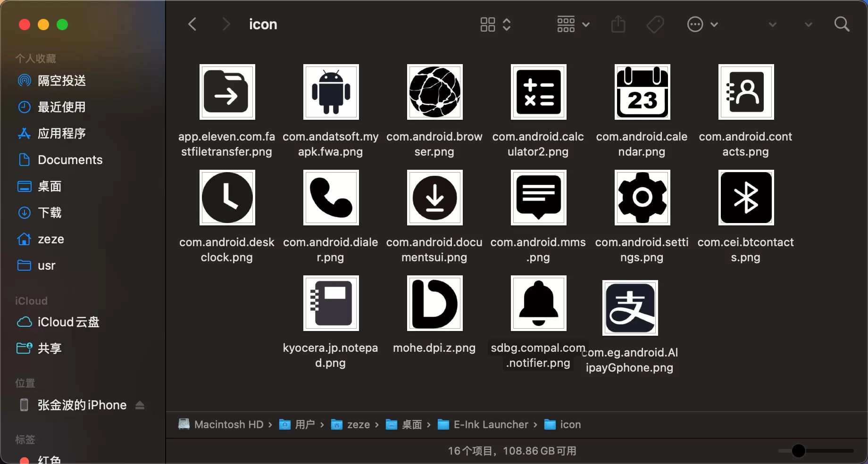868x464 pixels.
Task: Click icon folder in path bar
Action: pos(562,424)
